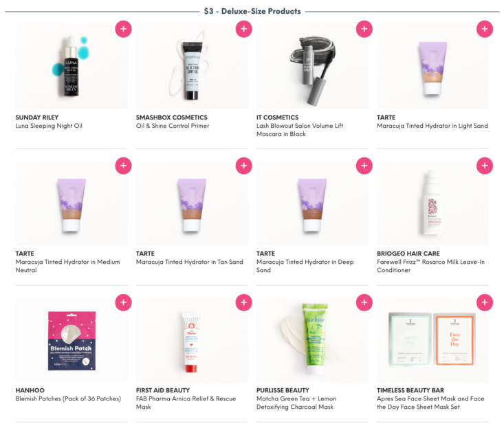Open the Briogeo spray bottle product image
Image resolution: width=504 pixels, height=428 pixels.
[432, 203]
